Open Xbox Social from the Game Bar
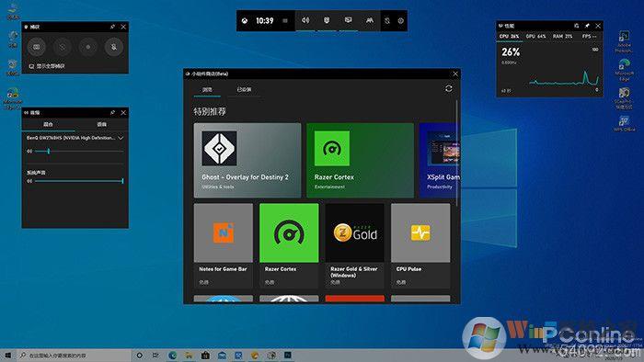644x362 pixels. pyautogui.click(x=370, y=20)
